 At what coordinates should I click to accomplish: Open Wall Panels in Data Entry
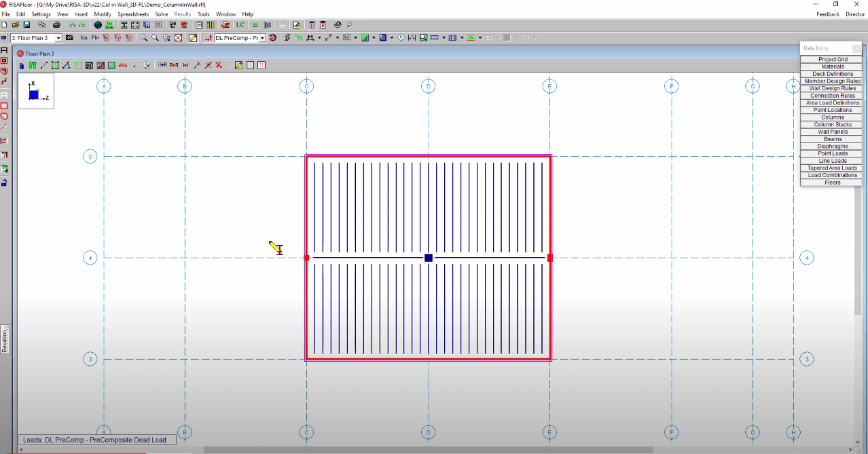point(833,132)
